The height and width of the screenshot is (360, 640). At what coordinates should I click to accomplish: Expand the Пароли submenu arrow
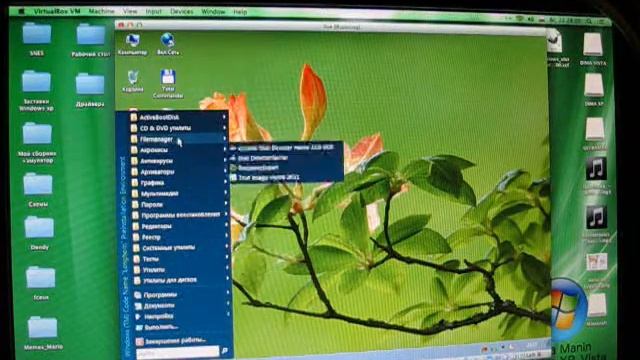[225, 204]
